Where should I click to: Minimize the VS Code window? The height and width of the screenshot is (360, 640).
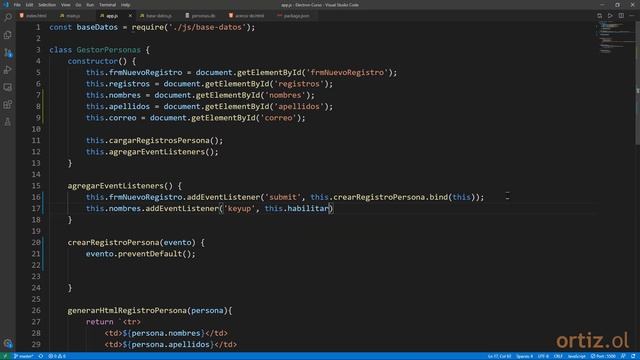pos(602,5)
